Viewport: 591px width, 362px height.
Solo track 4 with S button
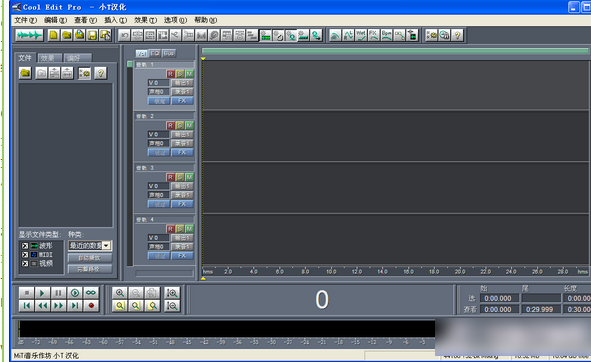(x=180, y=229)
